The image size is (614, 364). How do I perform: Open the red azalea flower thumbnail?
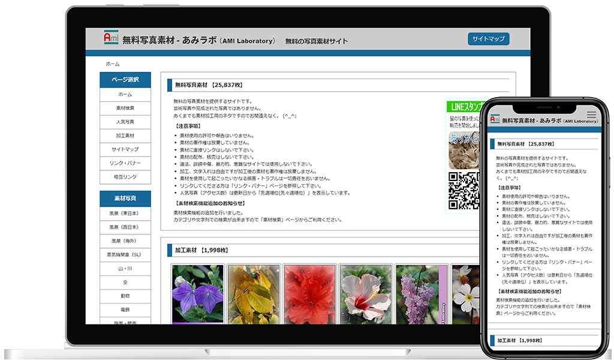point(309,294)
